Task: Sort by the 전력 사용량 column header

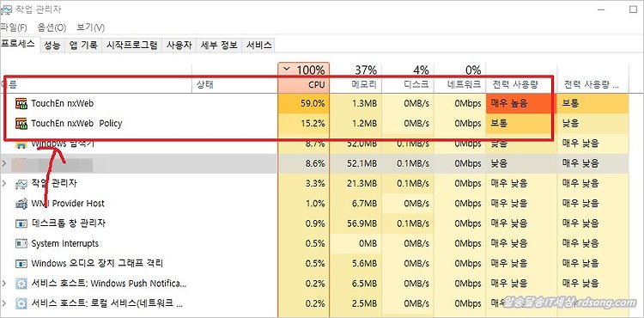Action: pyautogui.click(x=521, y=77)
